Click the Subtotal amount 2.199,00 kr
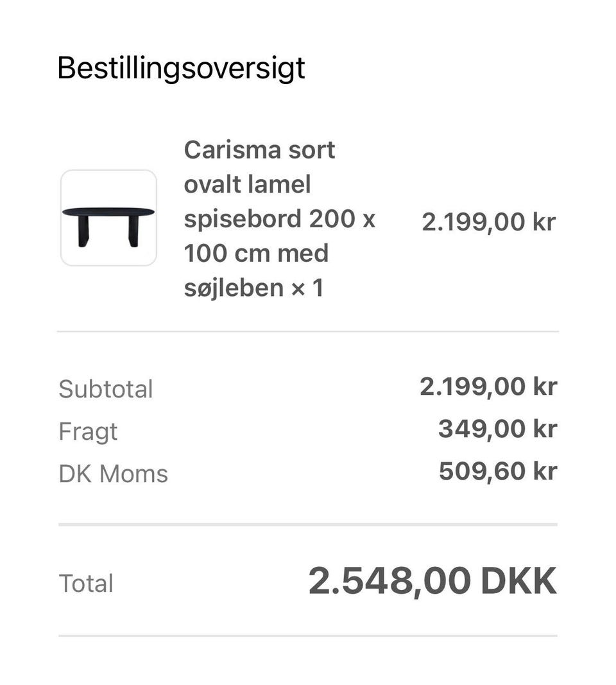 click(488, 387)
